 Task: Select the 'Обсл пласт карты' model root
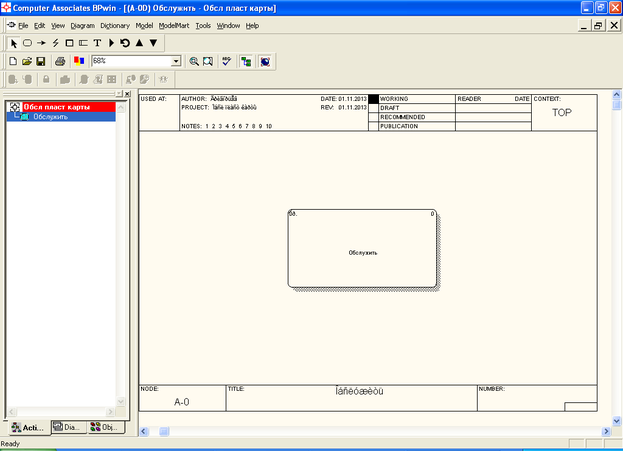pos(56,107)
